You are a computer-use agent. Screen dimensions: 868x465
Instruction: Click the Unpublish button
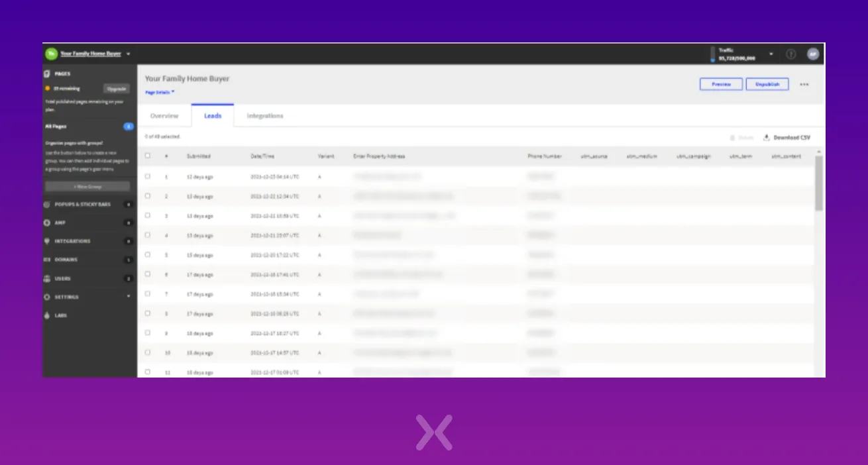(767, 84)
